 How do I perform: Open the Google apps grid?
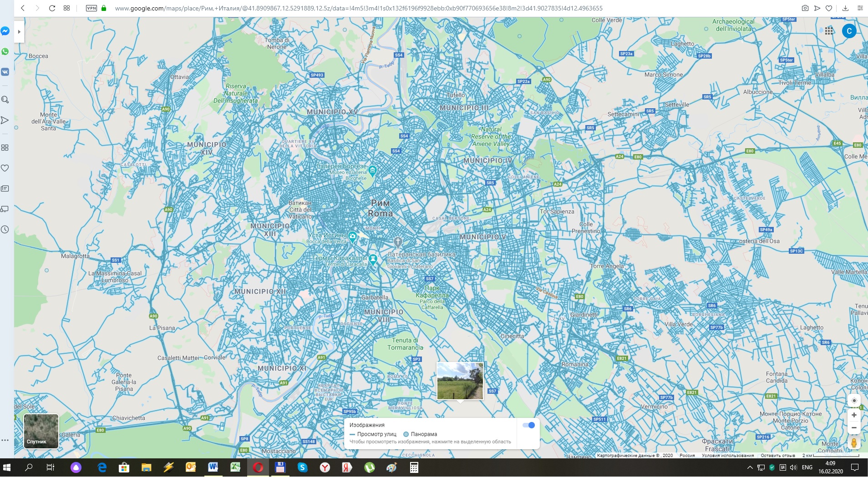[x=829, y=31]
